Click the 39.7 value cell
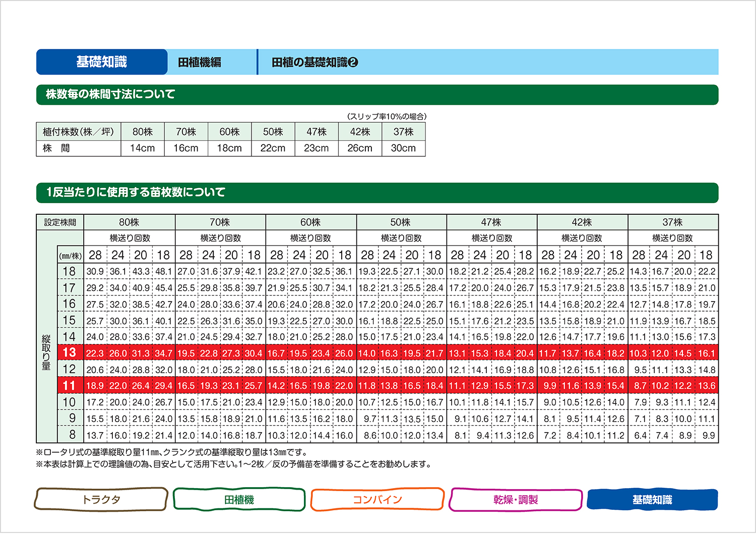756x535 pixels. tap(254, 288)
